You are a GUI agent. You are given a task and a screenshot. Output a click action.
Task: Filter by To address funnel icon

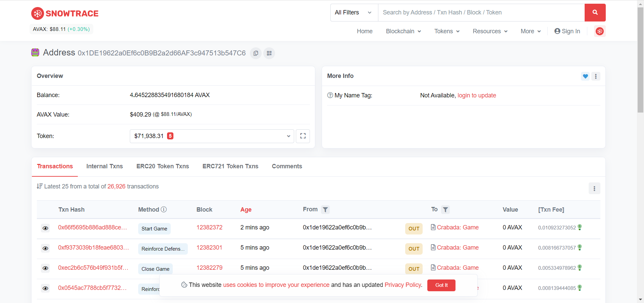pos(445,210)
